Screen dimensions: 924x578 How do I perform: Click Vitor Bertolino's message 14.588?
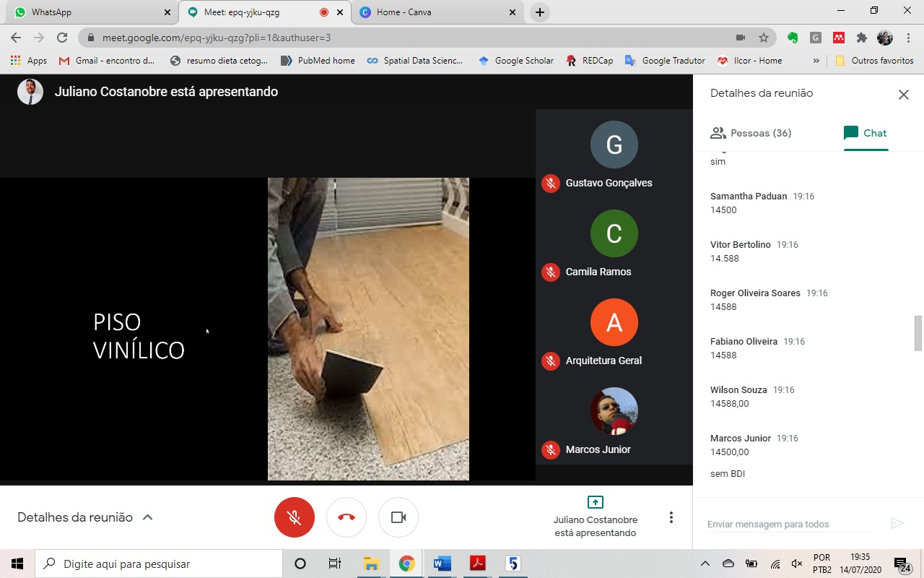coord(725,259)
